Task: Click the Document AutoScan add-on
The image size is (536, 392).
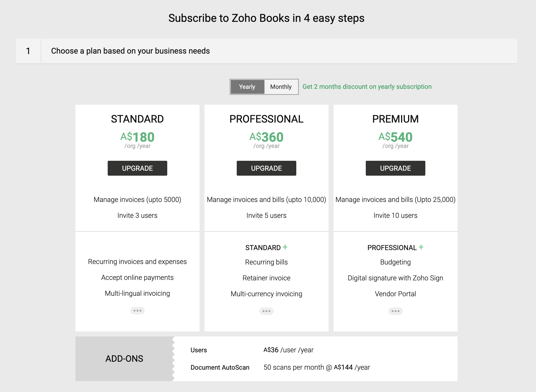Action: point(220,367)
